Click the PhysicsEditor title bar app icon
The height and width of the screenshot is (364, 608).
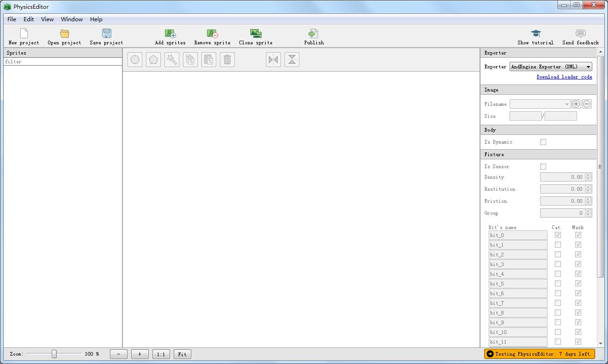click(7, 7)
